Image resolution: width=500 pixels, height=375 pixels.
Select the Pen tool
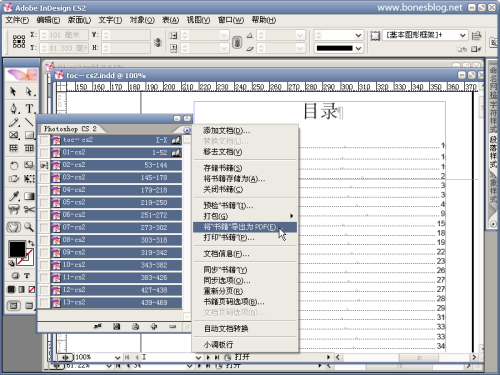click(x=13, y=108)
